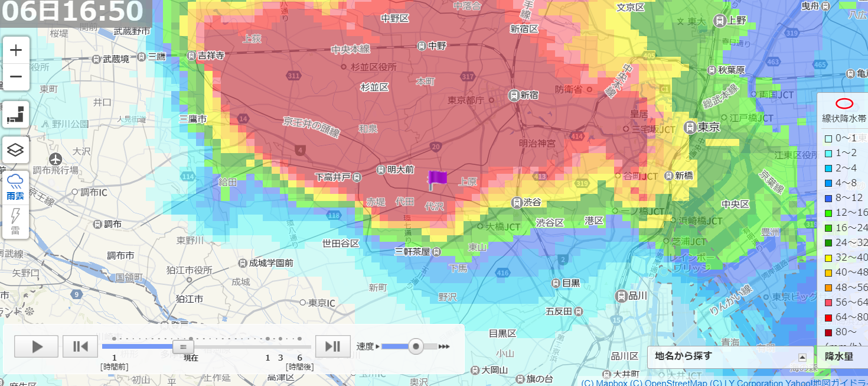Image resolution: width=868 pixels, height=386 pixels.
Task: Step forward one frame on timeline
Action: click(x=333, y=346)
